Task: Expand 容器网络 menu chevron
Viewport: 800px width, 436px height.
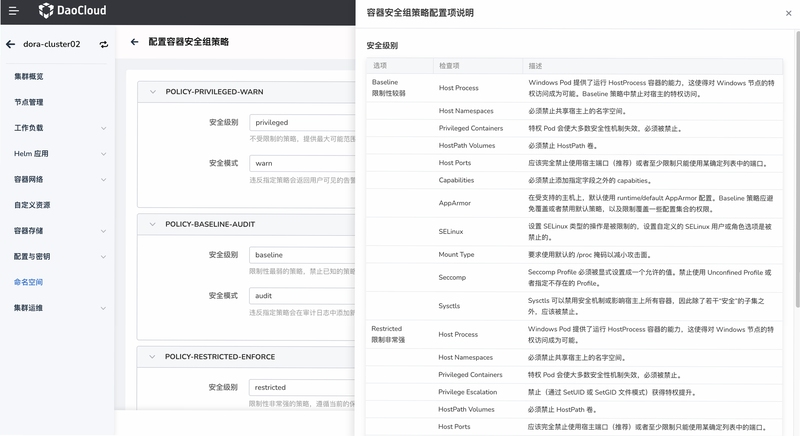Action: 104,179
